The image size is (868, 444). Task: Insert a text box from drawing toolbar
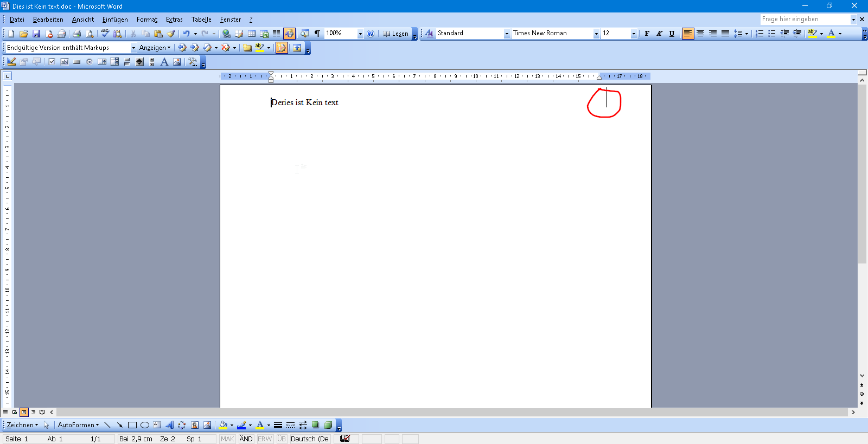coord(157,425)
